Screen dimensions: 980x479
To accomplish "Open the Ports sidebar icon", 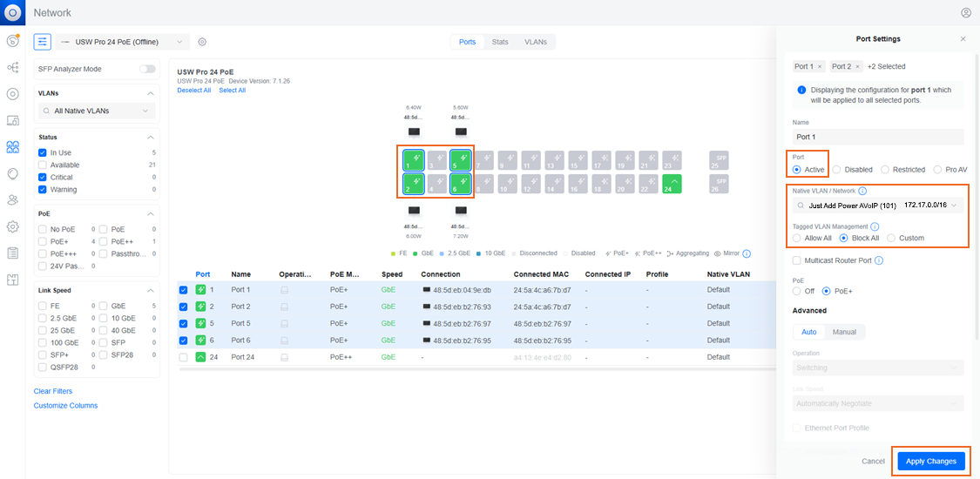I will point(12,147).
